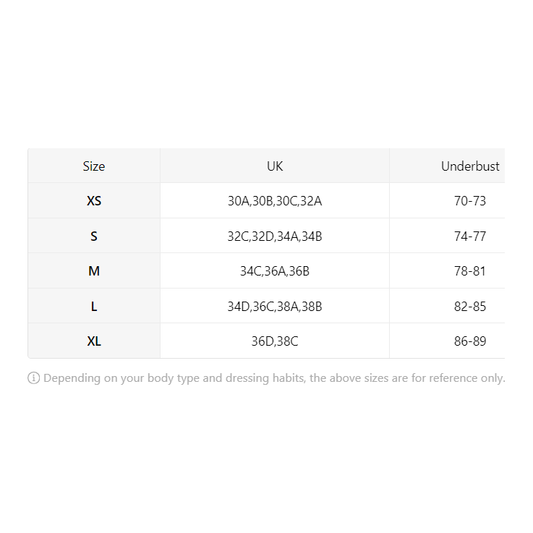Select the S size row label
533x533 pixels.
click(x=94, y=236)
